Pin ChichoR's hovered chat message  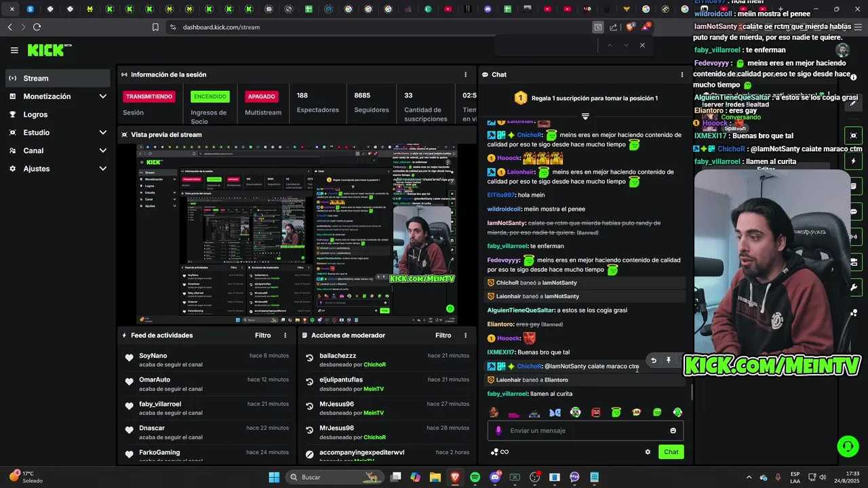click(x=668, y=361)
